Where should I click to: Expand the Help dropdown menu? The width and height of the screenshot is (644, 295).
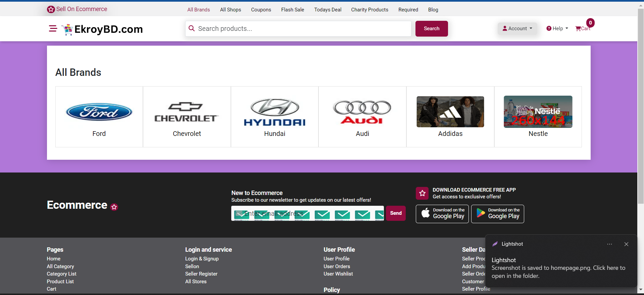coord(557,29)
